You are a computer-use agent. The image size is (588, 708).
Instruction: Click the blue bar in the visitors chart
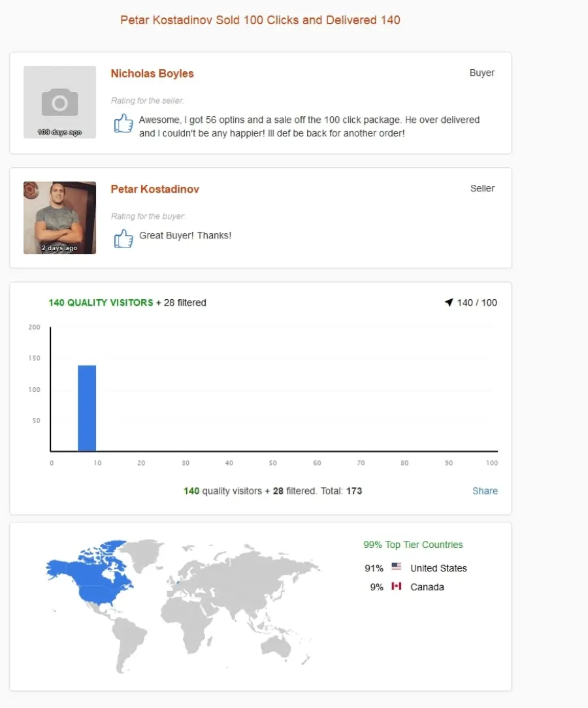click(87, 408)
